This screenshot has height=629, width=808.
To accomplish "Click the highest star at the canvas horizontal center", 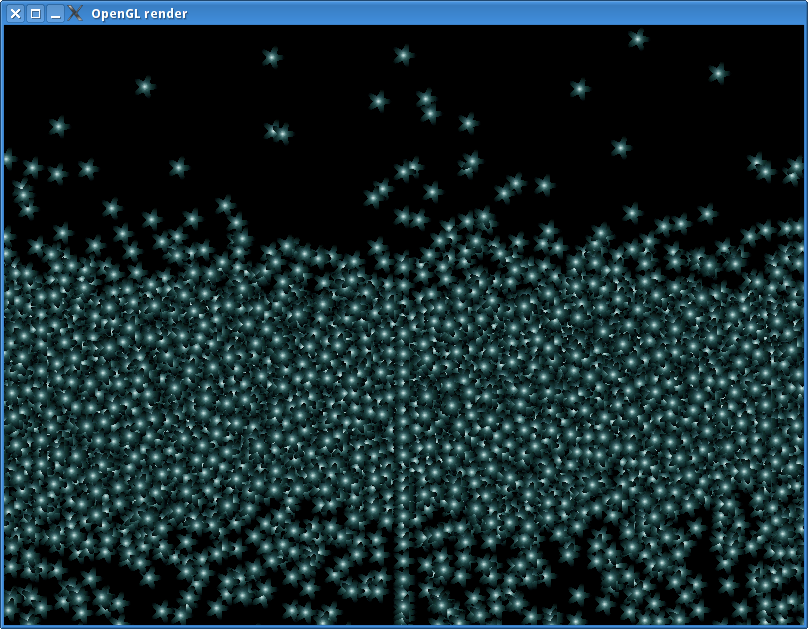I will point(403,55).
